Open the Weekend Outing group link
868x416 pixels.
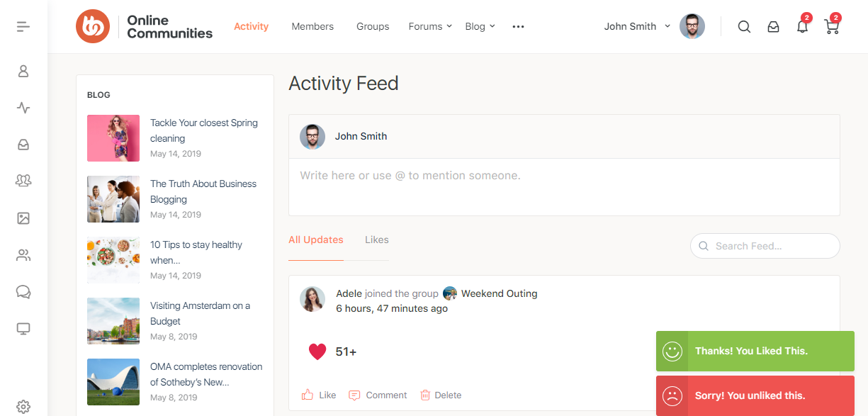499,293
